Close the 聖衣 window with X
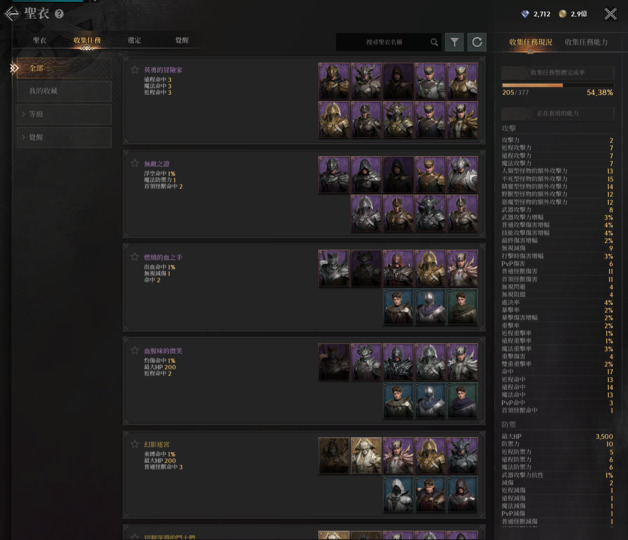The width and height of the screenshot is (628, 540). coord(610,14)
